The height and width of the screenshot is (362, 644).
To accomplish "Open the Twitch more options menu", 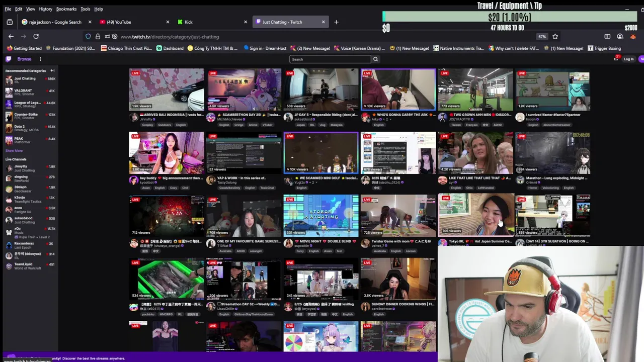I will [x=41, y=59].
